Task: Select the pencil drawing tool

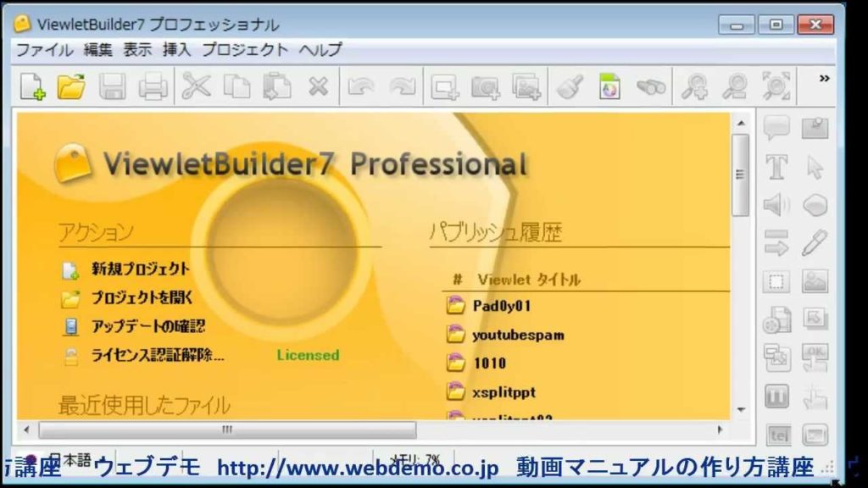Action: [815, 243]
